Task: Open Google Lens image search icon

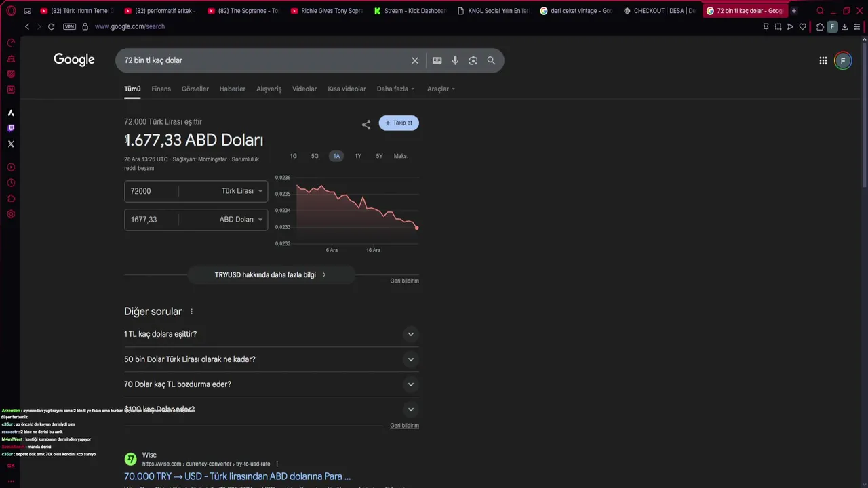Action: click(473, 60)
